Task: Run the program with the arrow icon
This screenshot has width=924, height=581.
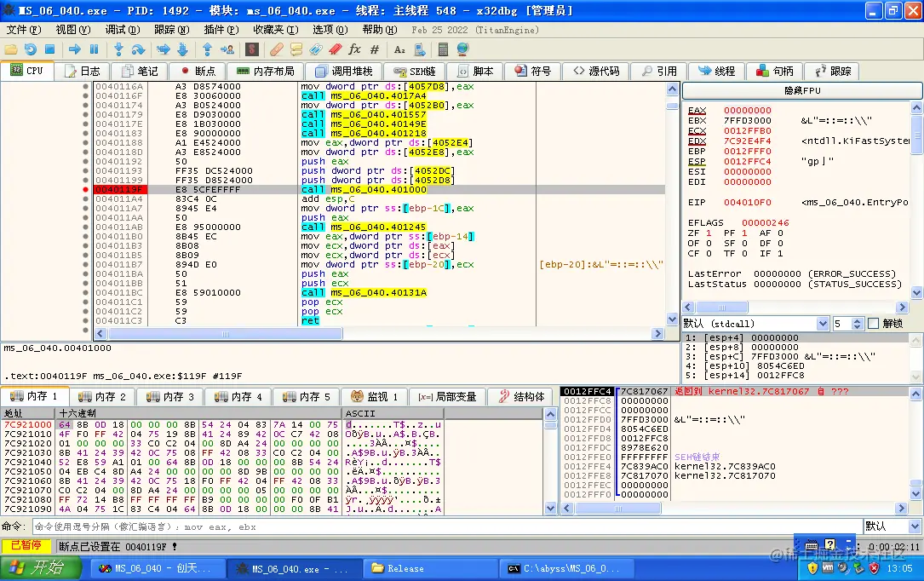Action: pos(75,49)
